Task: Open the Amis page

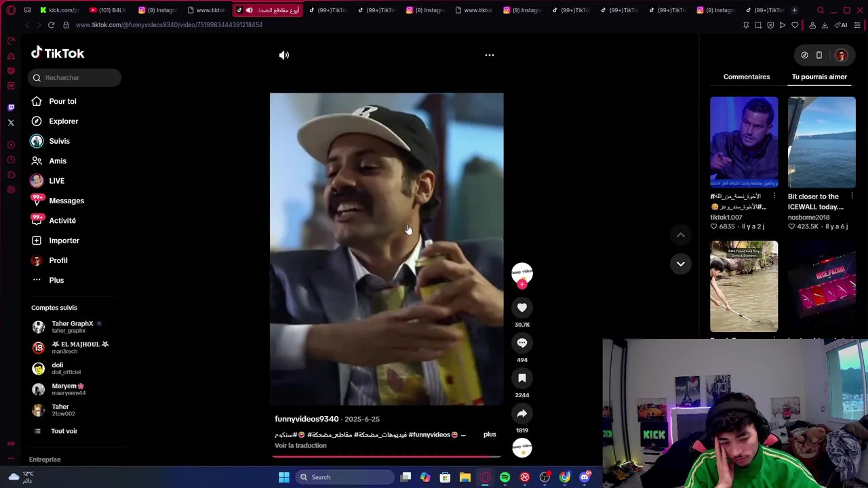Action: (58, 161)
